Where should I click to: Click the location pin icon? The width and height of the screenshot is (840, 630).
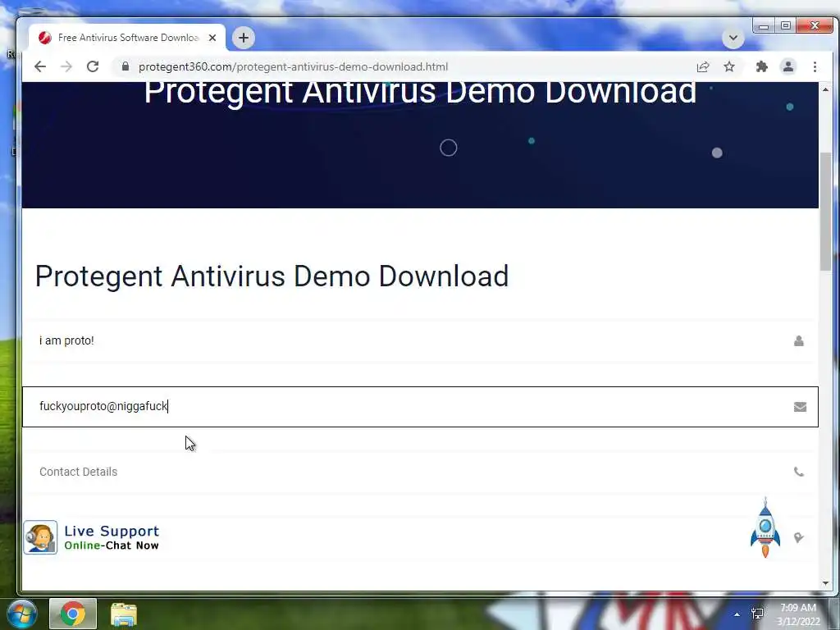[x=799, y=537]
